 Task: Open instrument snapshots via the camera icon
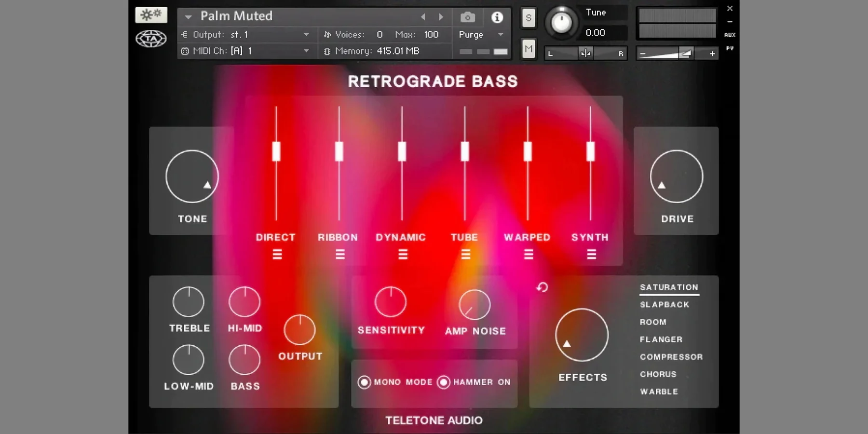[467, 17]
